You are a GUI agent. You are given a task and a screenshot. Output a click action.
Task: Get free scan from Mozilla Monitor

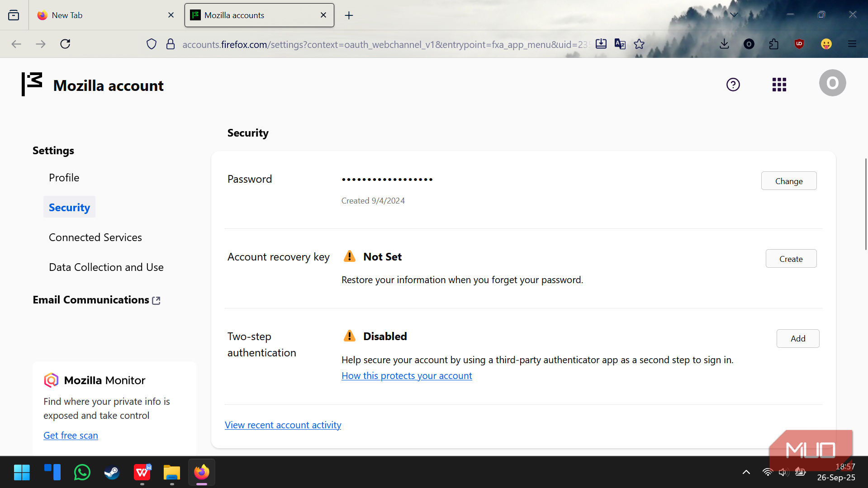point(71,436)
